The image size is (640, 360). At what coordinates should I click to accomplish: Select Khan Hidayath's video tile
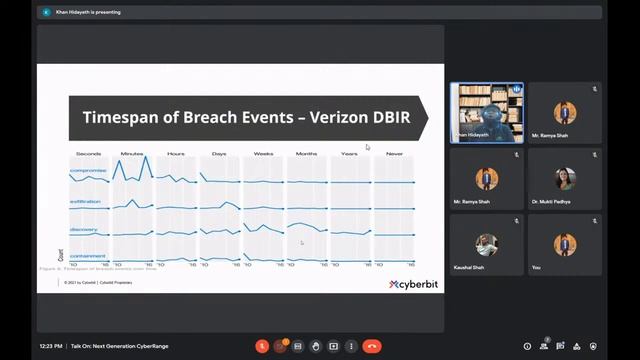coord(487,113)
